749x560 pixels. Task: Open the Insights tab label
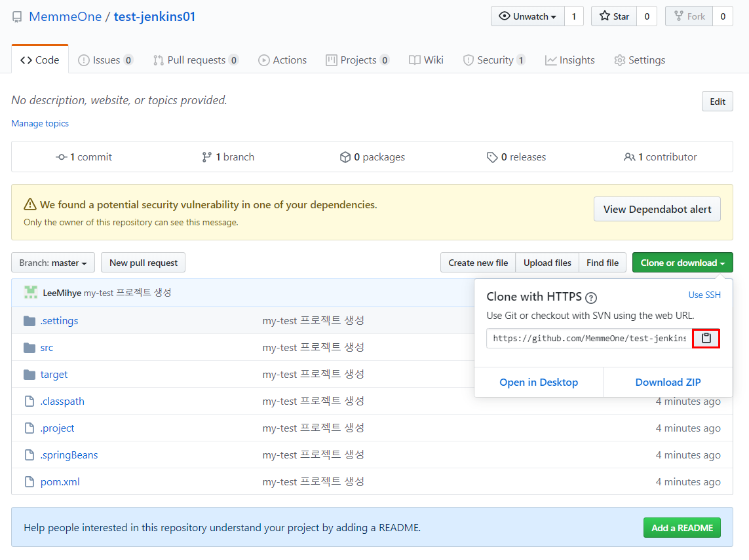coord(577,60)
